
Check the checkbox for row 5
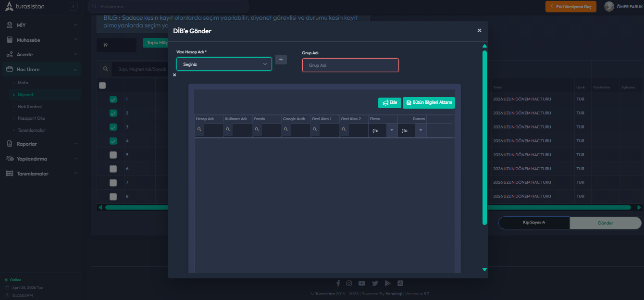pyautogui.click(x=113, y=155)
